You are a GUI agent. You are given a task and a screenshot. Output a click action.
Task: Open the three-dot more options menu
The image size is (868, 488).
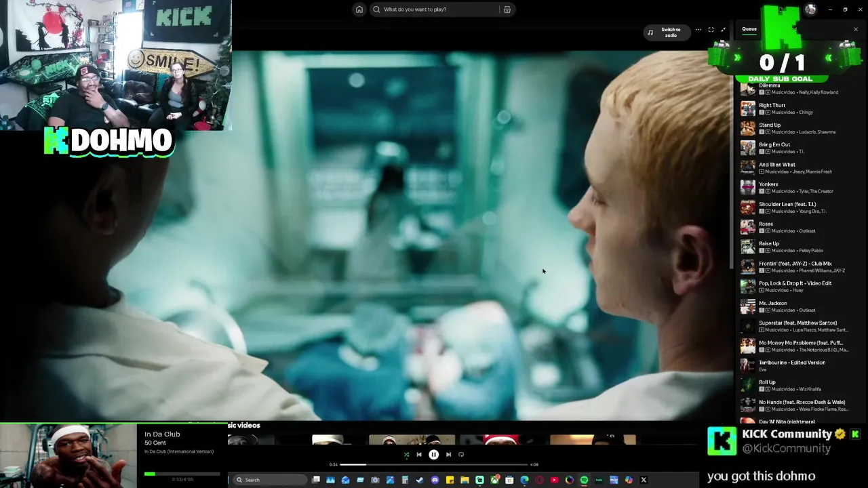coord(698,30)
